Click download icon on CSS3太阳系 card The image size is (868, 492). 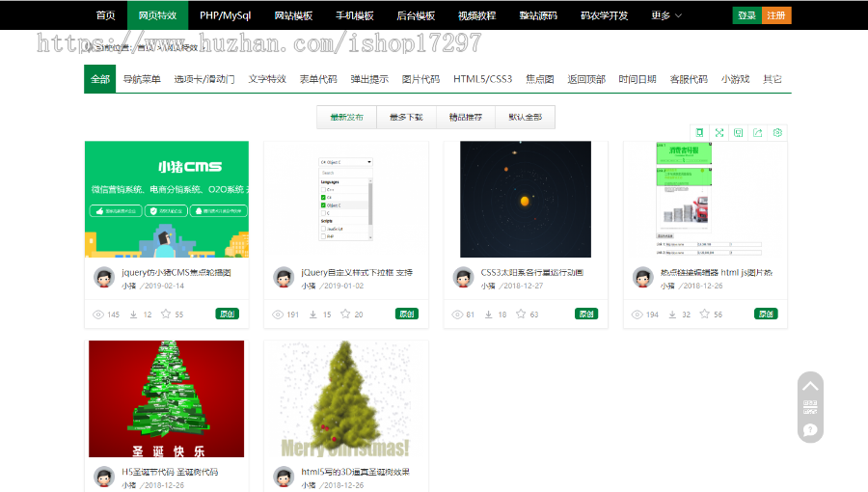point(489,314)
